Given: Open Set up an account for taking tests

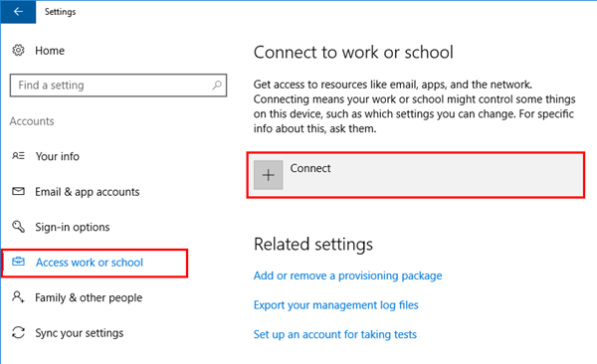Looking at the screenshot, I should pos(335,334).
